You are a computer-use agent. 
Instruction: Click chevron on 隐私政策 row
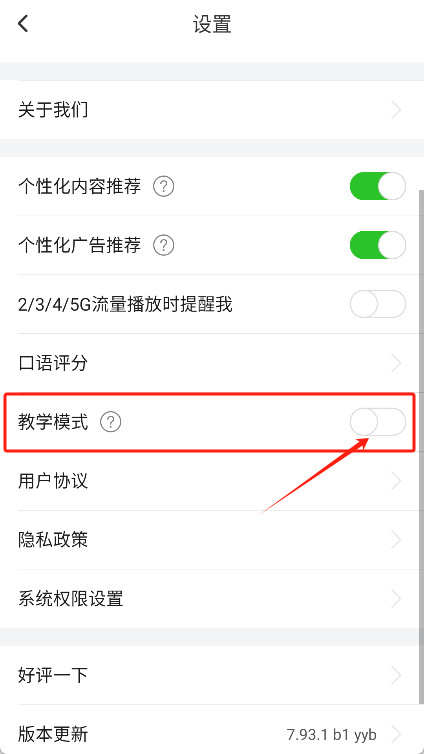tap(396, 540)
